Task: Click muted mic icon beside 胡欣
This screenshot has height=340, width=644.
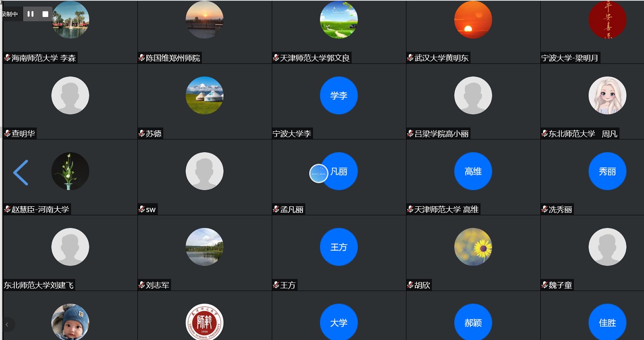Action: coord(411,285)
